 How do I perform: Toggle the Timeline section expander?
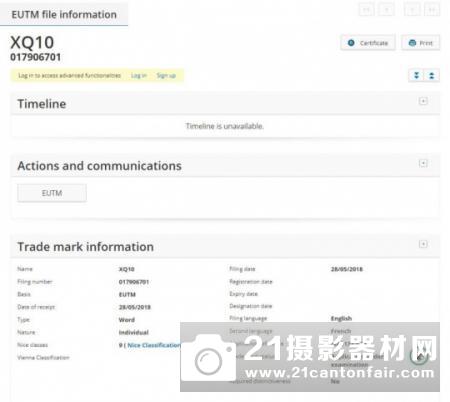[x=423, y=101]
